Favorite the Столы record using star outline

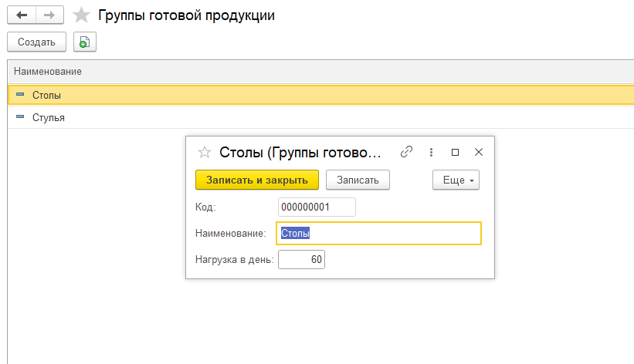coord(205,152)
